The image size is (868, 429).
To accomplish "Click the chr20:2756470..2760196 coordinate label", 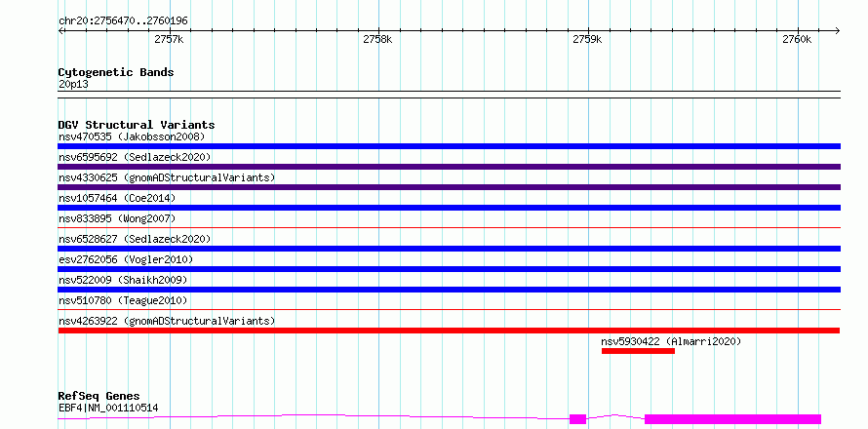I will [123, 21].
